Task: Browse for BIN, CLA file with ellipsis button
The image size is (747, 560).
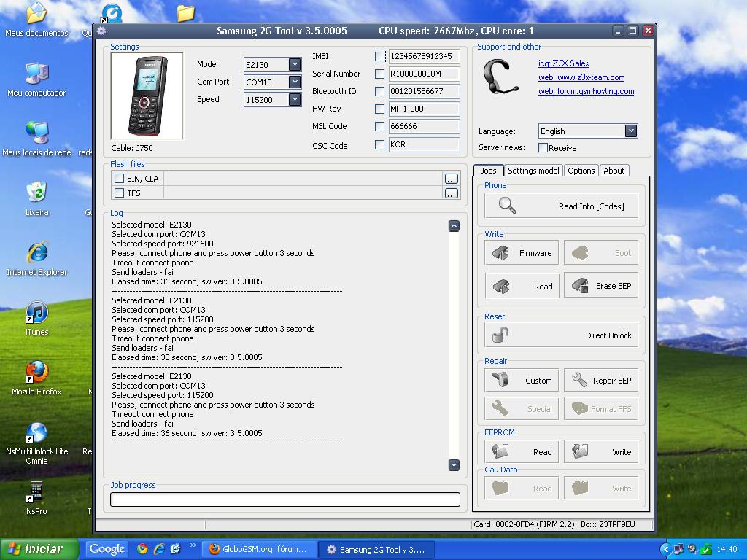Action: pyautogui.click(x=451, y=179)
